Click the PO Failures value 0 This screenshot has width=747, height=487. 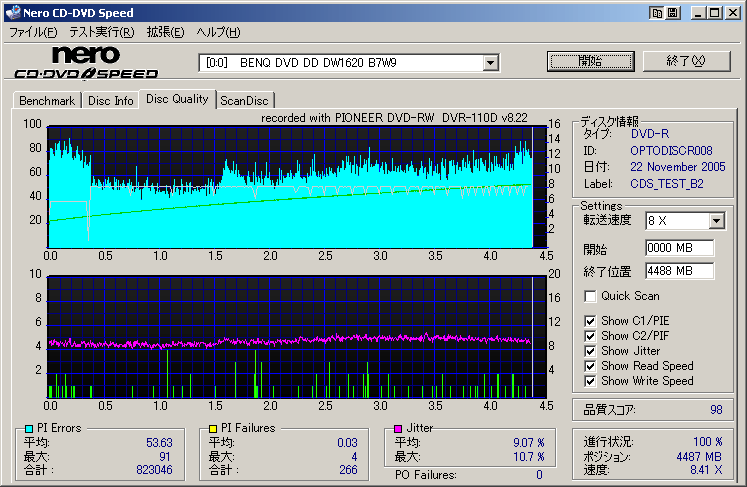pos(539,475)
